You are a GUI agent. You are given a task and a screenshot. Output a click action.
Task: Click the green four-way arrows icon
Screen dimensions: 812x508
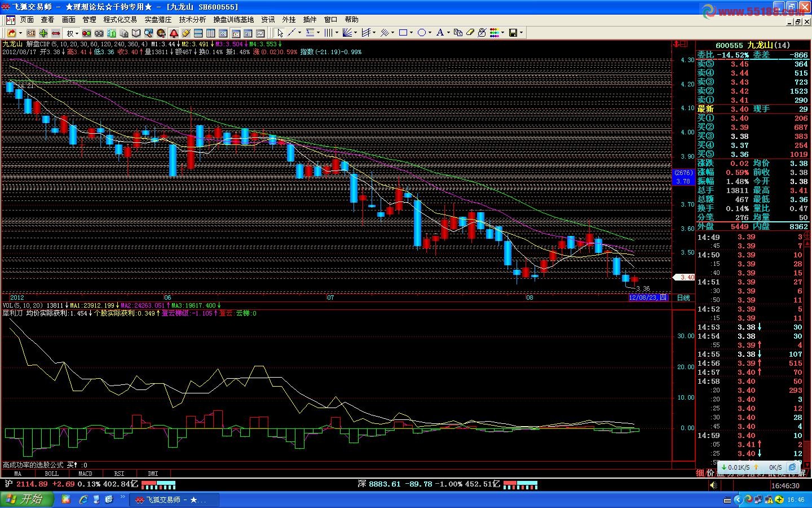(43, 33)
